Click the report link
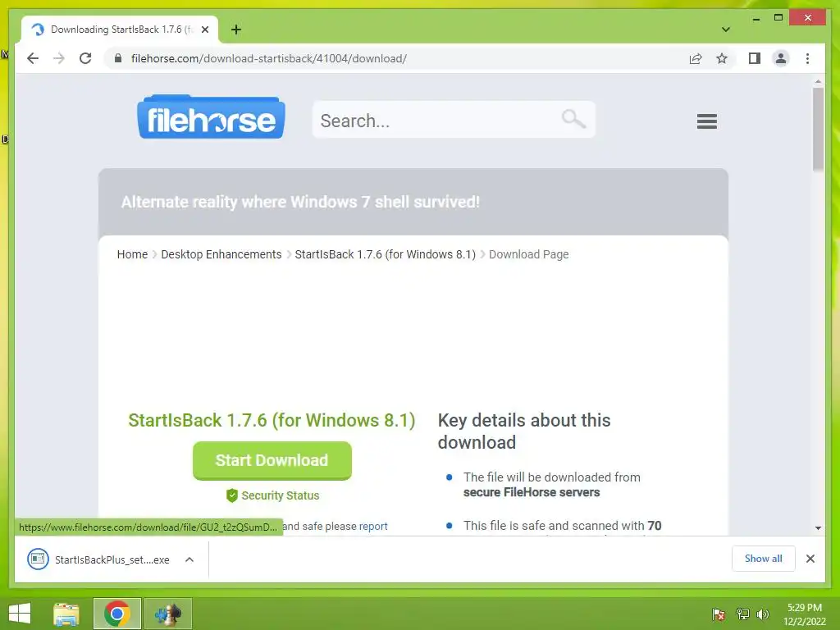The image size is (840, 630). 373,526
